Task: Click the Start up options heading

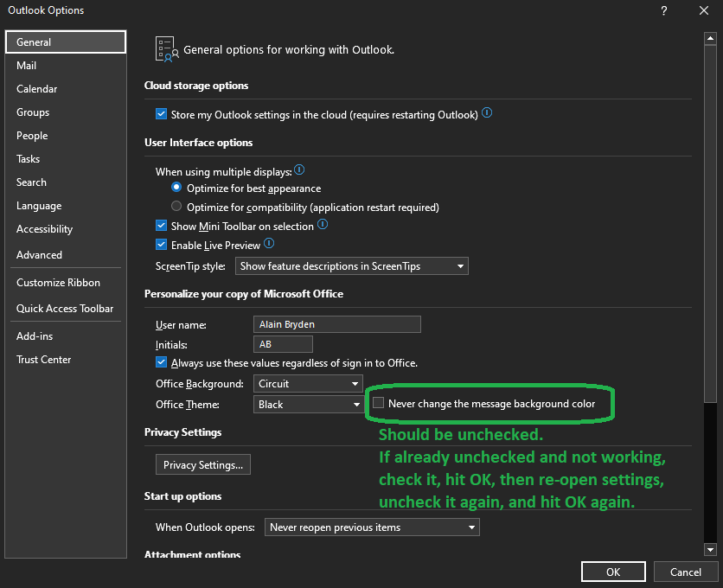Action: [182, 496]
